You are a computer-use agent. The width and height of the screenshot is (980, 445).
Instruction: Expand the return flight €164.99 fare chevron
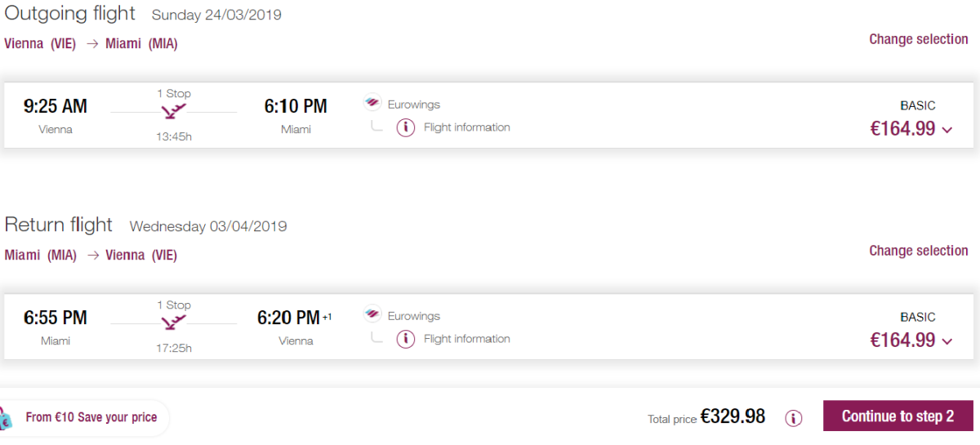coord(947,341)
